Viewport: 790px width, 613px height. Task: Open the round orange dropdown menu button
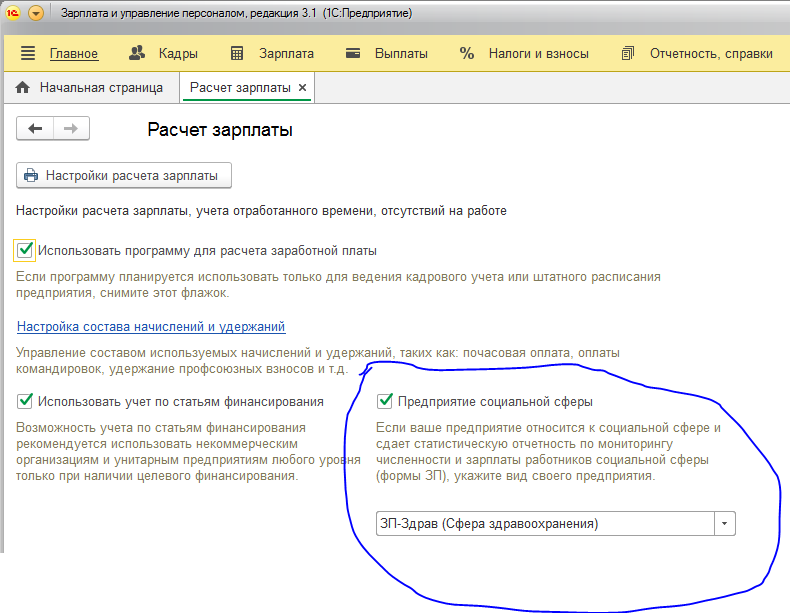click(x=36, y=13)
